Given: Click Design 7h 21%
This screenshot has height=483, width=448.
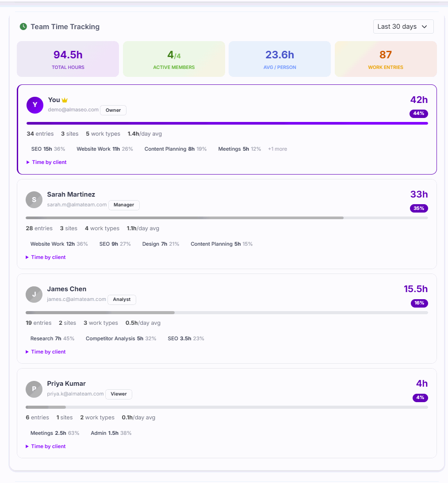Looking at the screenshot, I should [x=161, y=244].
